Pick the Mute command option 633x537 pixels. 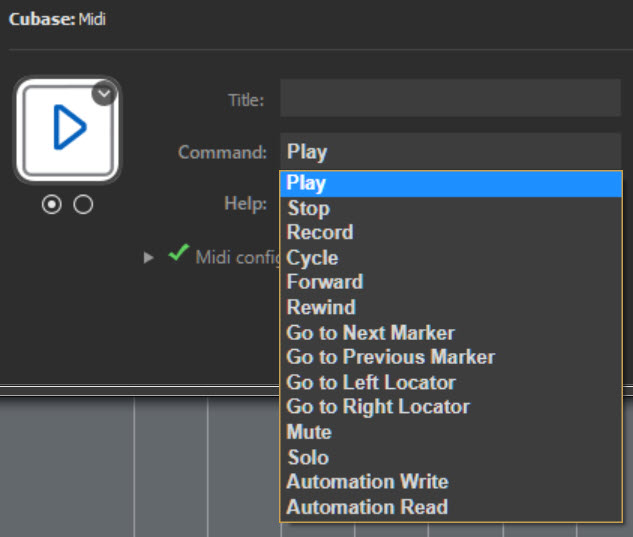[450, 432]
